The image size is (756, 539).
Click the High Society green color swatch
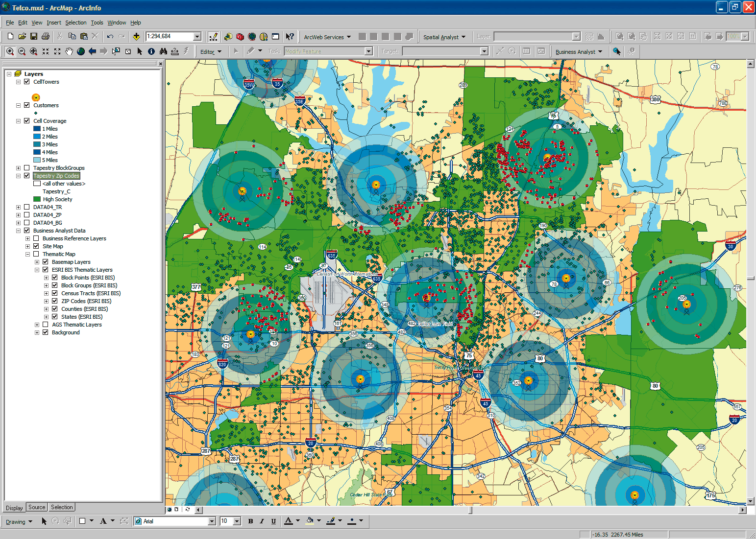pos(37,199)
